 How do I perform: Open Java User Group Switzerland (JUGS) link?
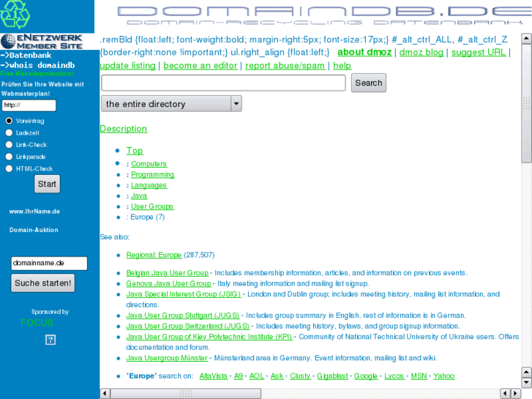tap(187, 326)
